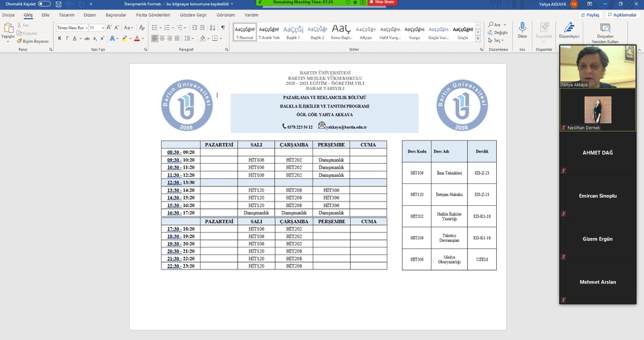Click the sort A-Z icon

coord(212,28)
